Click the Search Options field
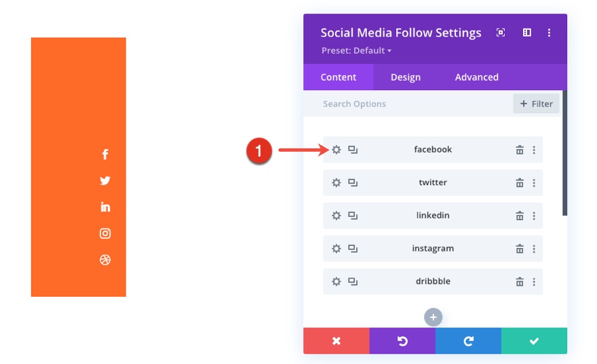 coord(407,104)
